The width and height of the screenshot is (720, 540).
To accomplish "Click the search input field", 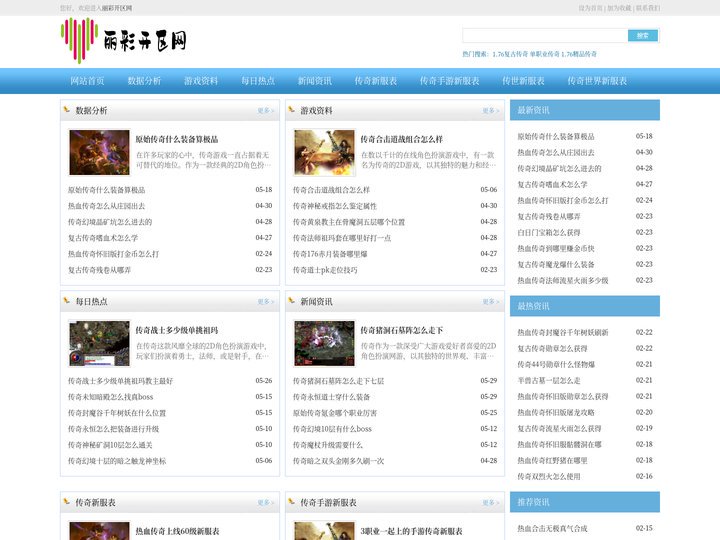I will pos(545,35).
